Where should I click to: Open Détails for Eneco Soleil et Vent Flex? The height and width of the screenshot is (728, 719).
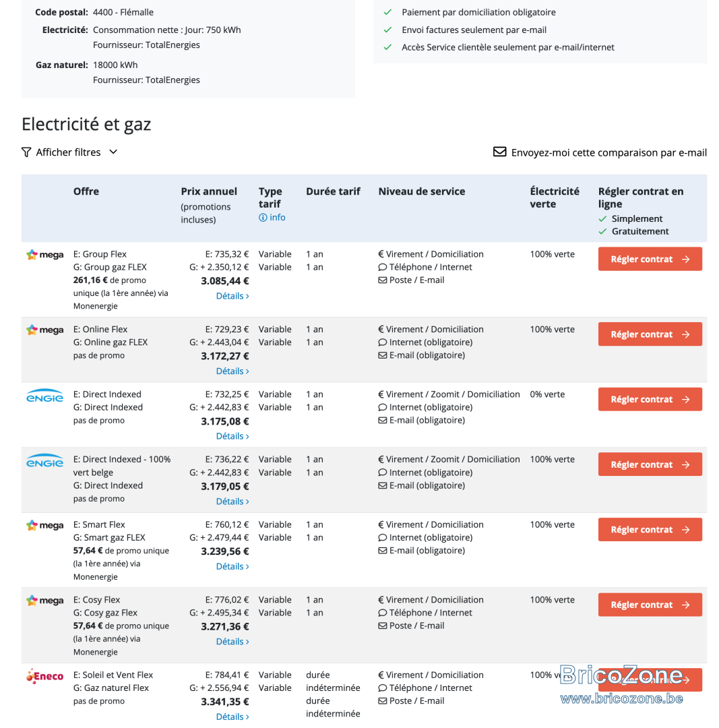point(232,717)
